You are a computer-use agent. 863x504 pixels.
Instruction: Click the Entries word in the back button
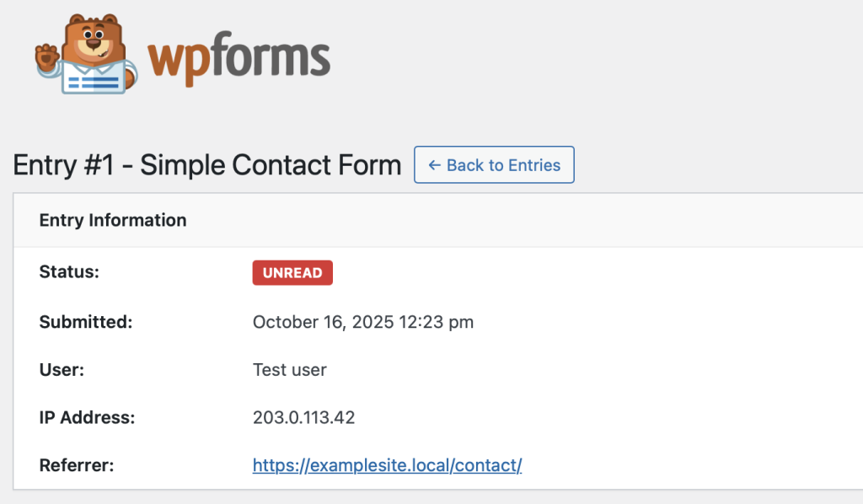pyautogui.click(x=533, y=165)
